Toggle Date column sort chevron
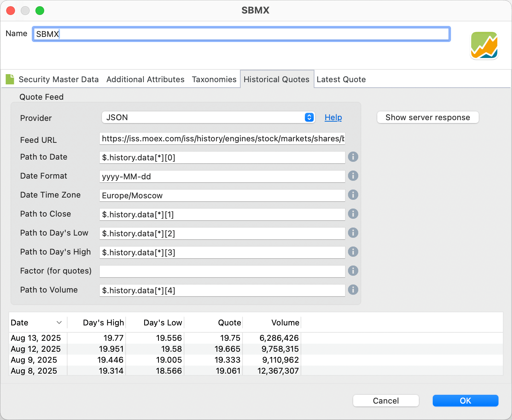512x420 pixels. point(59,322)
